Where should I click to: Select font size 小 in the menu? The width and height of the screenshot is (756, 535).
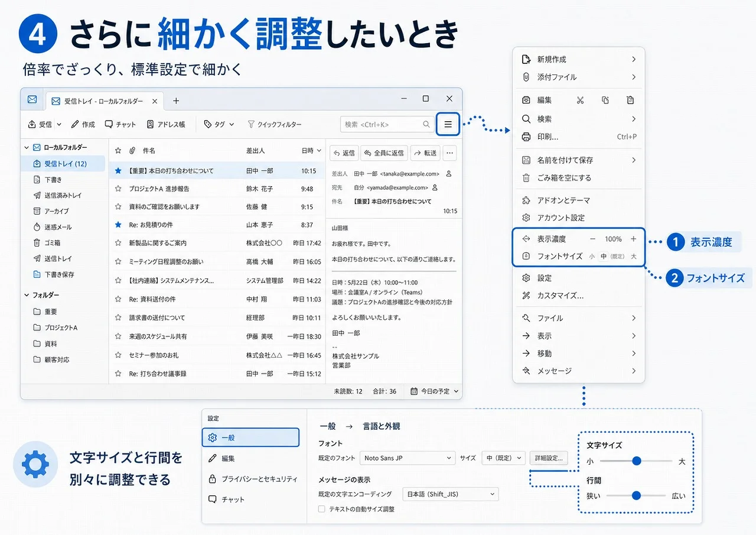coord(591,257)
